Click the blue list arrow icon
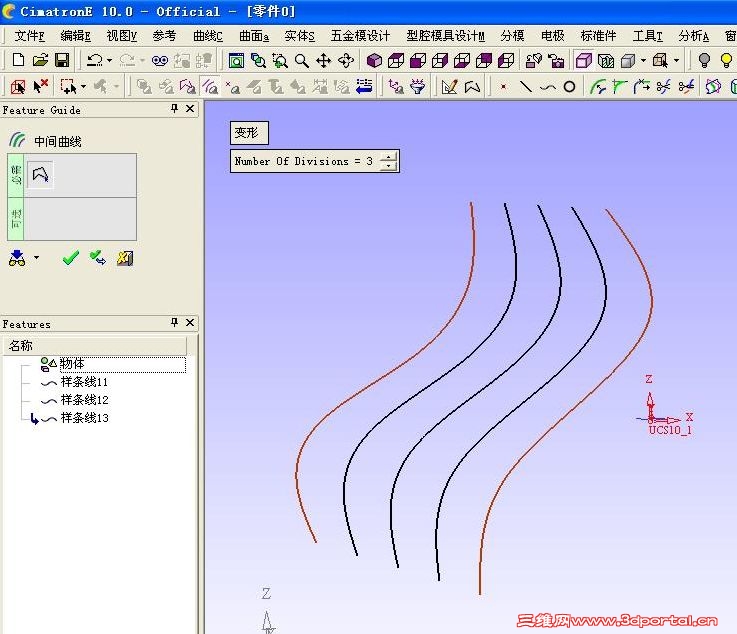The width and height of the screenshot is (737, 634). pyautogui.click(x=364, y=86)
